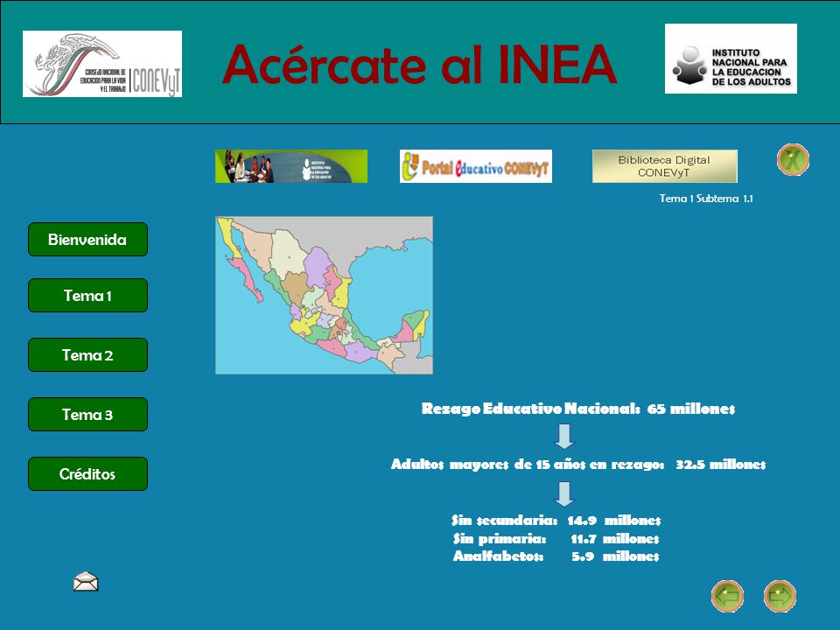840x630 pixels.
Task: Click the 'Sin secundaria: 14.9 millones' line
Action: pos(556,520)
